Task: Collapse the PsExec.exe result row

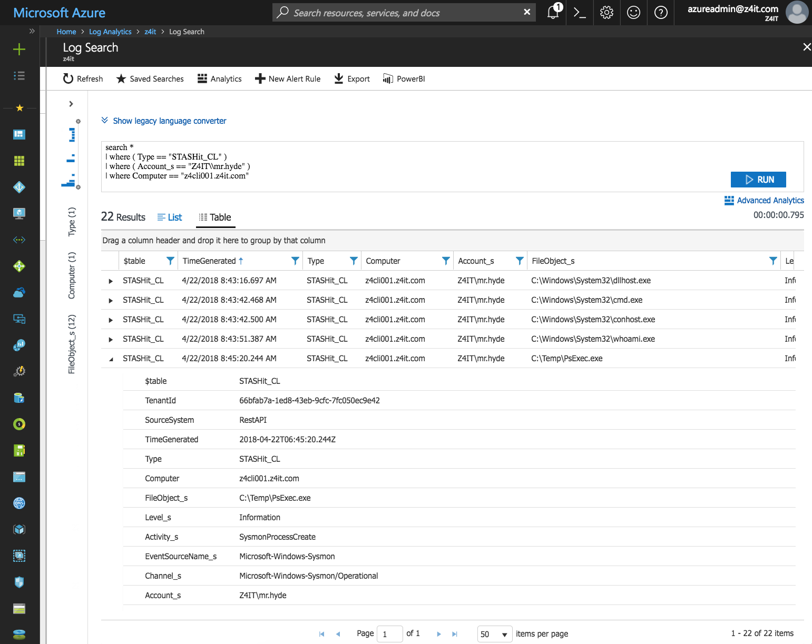Action: point(111,359)
